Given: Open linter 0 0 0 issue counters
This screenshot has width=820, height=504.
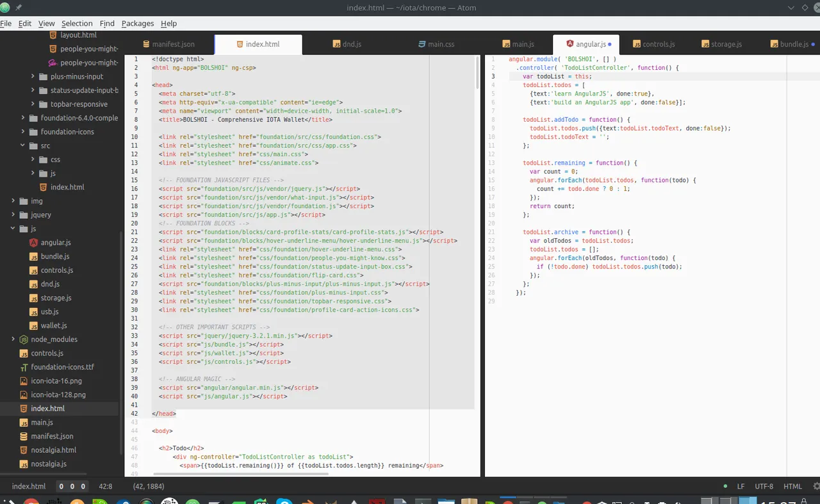Looking at the screenshot, I should click(x=72, y=487).
